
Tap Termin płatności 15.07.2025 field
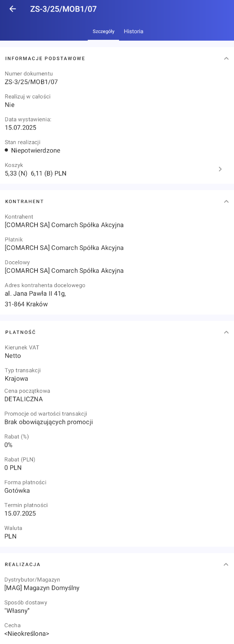tap(117, 509)
